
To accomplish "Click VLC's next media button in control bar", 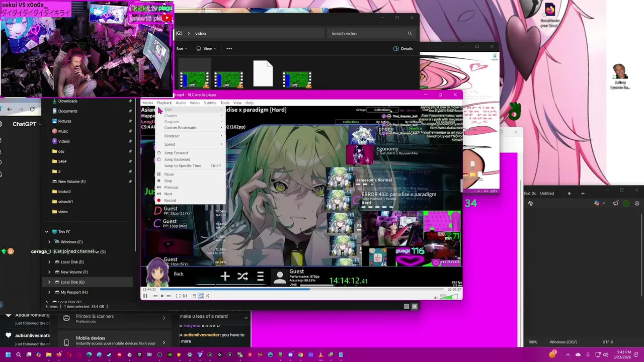I will pyautogui.click(x=169, y=296).
